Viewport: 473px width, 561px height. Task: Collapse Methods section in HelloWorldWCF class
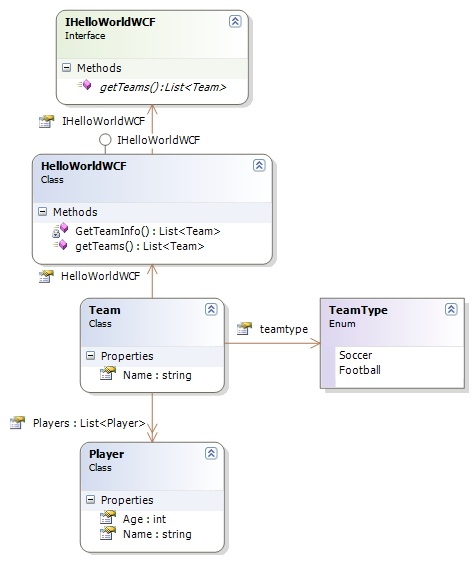(x=42, y=211)
